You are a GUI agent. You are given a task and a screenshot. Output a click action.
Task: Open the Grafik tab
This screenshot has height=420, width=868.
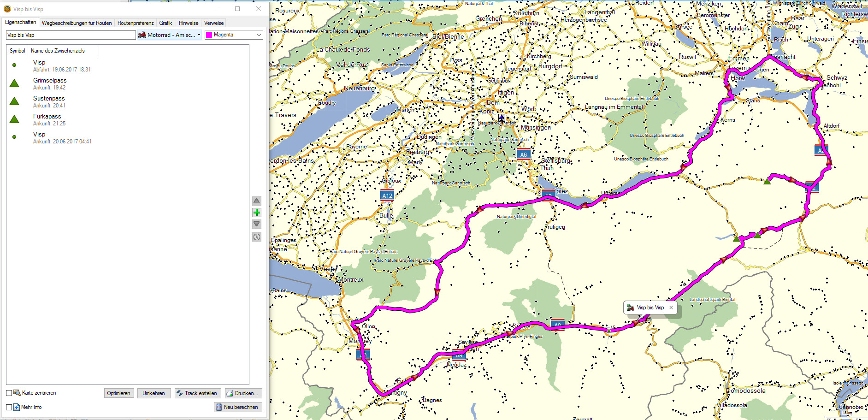pyautogui.click(x=165, y=23)
